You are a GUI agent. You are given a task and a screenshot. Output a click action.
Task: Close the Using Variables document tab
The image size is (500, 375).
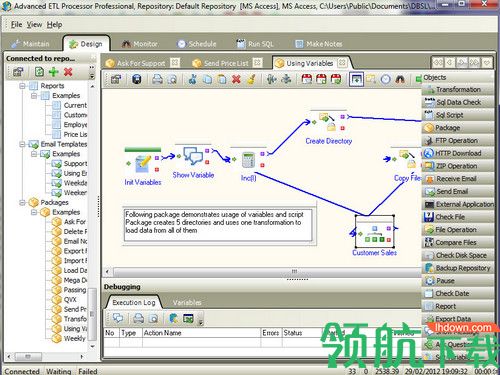click(342, 63)
